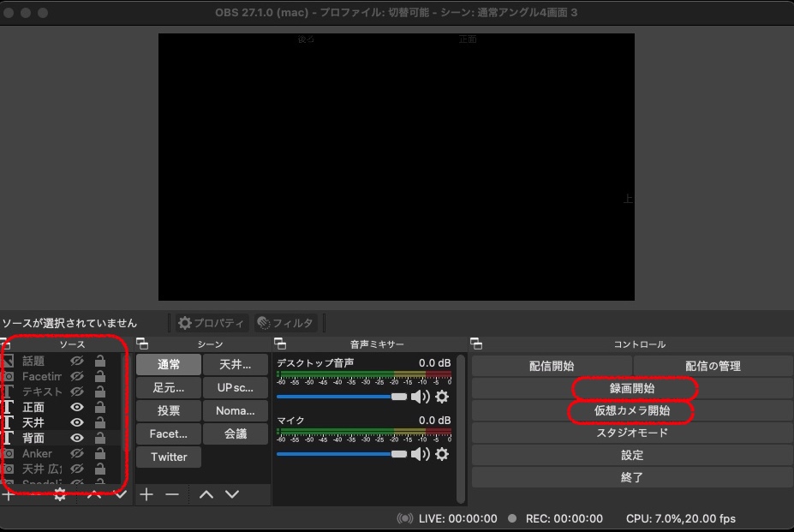The width and height of the screenshot is (794, 532).
Task: Hide the 正面 source with eye icon
Action: 77,407
